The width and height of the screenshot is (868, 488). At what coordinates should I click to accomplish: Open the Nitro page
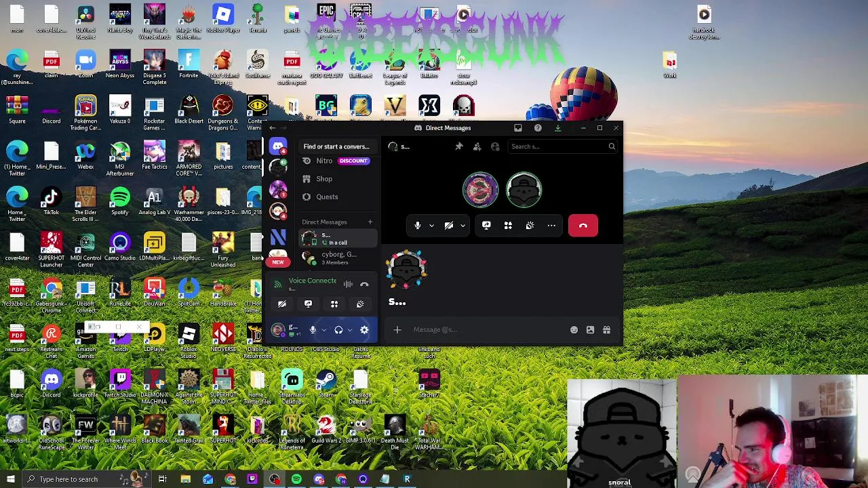tap(337, 161)
